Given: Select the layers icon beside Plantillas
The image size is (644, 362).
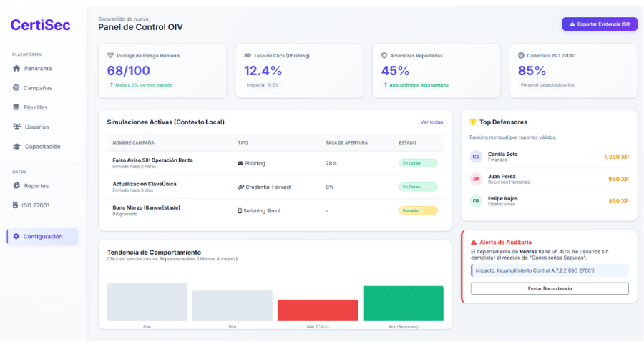Looking at the screenshot, I should click(x=16, y=107).
